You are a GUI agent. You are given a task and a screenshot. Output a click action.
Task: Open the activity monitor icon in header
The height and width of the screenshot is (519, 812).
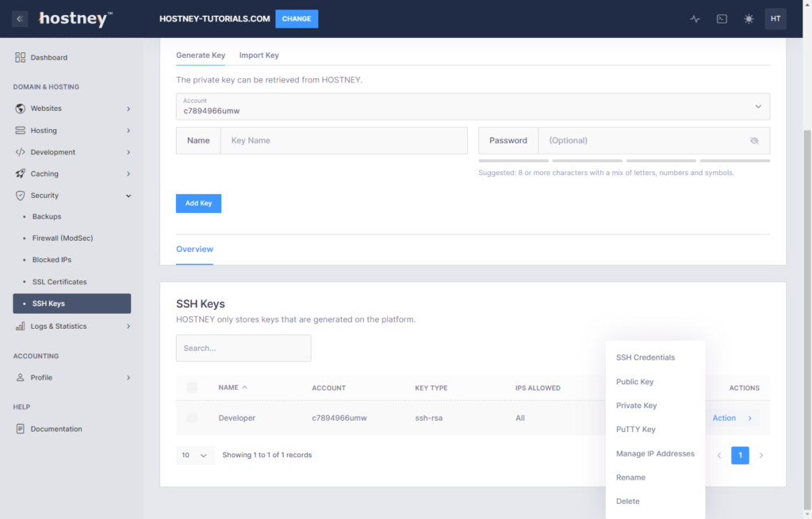[695, 18]
